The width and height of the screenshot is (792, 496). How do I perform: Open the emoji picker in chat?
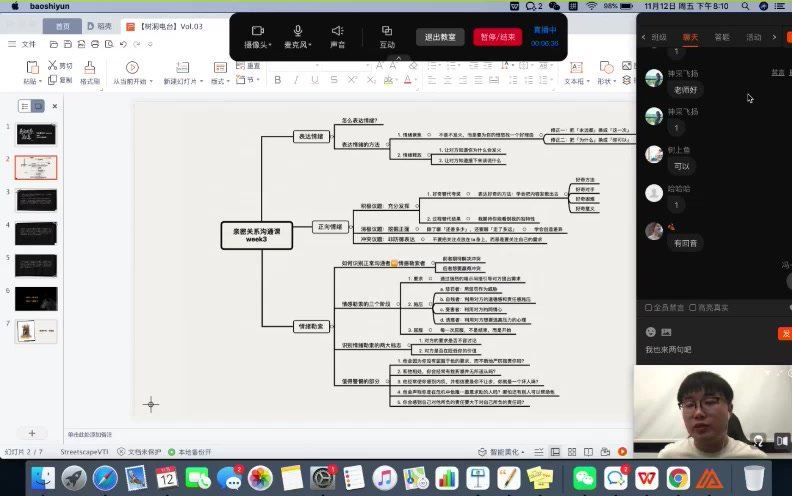click(651, 332)
